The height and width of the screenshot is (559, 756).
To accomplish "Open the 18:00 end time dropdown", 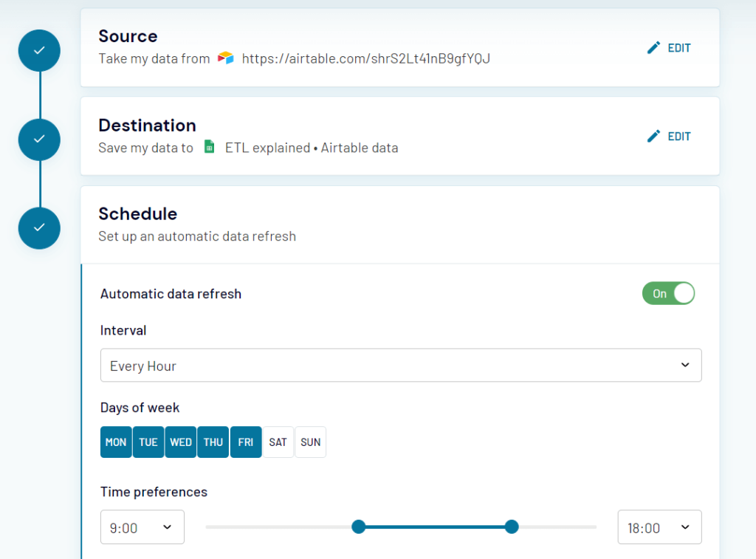I will (659, 527).
